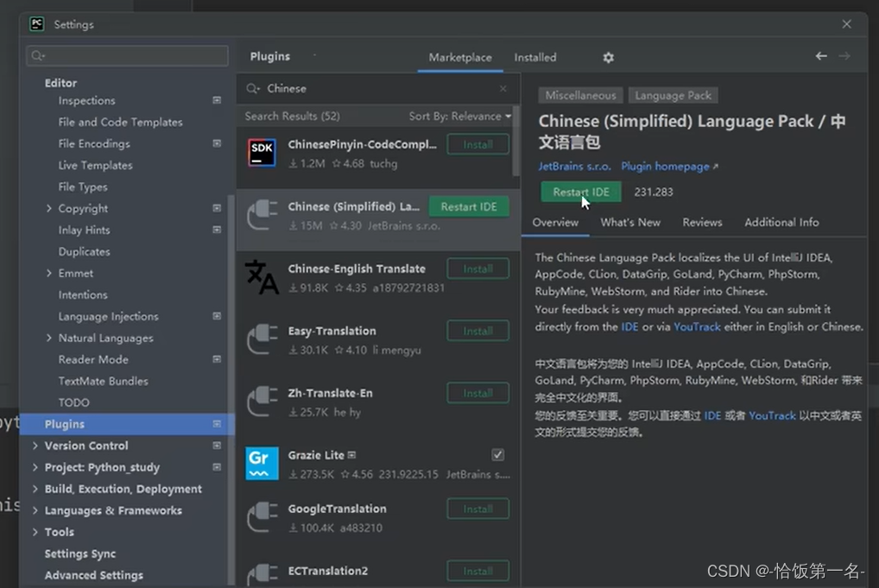The image size is (879, 588).
Task: Expand the Tools section
Action: 35,532
